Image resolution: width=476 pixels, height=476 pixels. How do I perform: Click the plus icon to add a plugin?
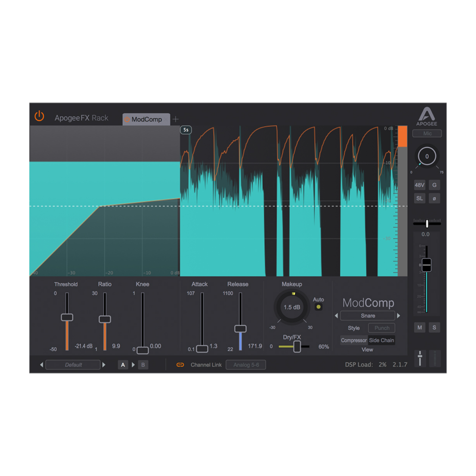[x=176, y=119]
